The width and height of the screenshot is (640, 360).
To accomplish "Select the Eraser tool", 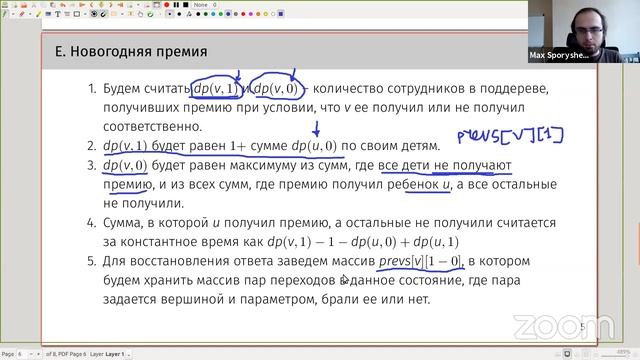I will pyautogui.click(x=22, y=14).
